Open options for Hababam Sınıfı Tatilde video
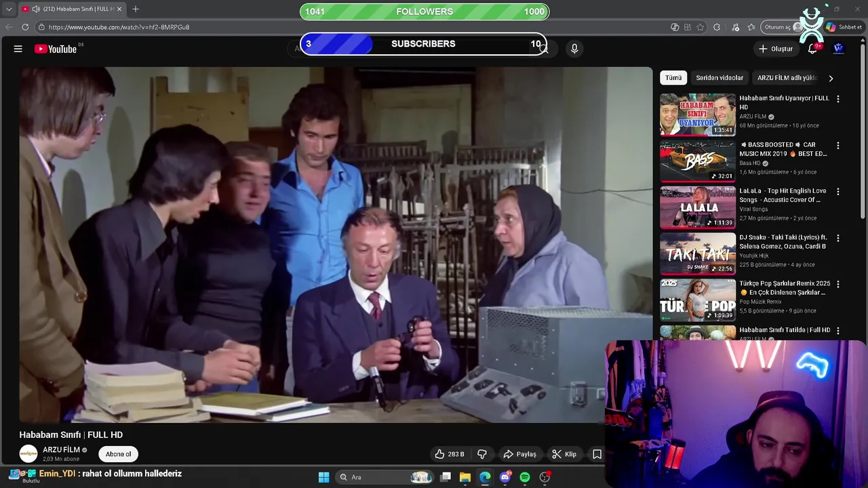 click(x=838, y=331)
